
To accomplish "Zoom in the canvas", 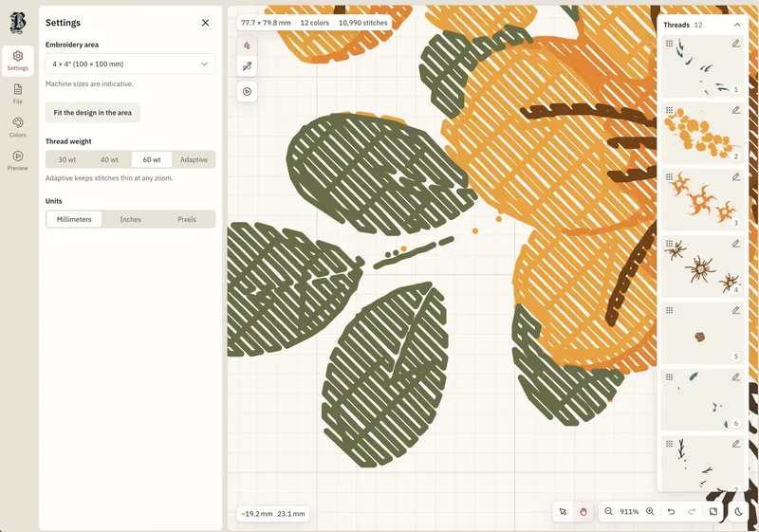I will tap(650, 512).
